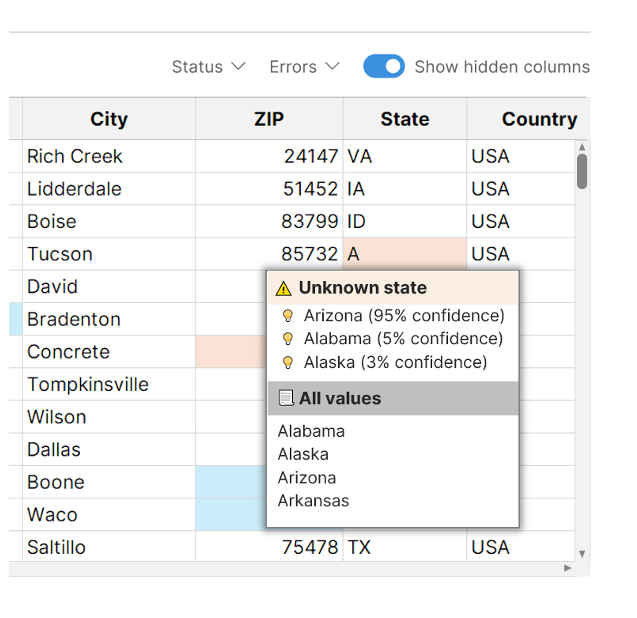Select the IA state cell

[x=405, y=189]
